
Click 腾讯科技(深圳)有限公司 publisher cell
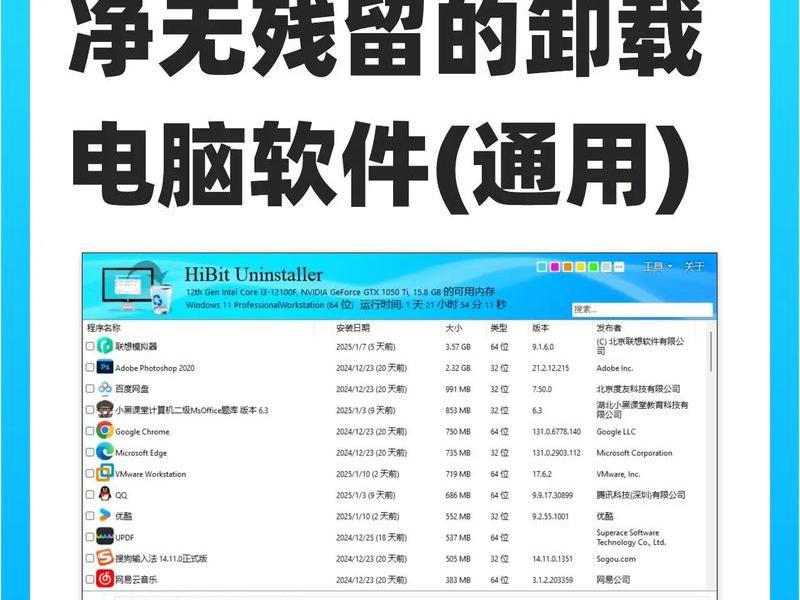pos(641,495)
